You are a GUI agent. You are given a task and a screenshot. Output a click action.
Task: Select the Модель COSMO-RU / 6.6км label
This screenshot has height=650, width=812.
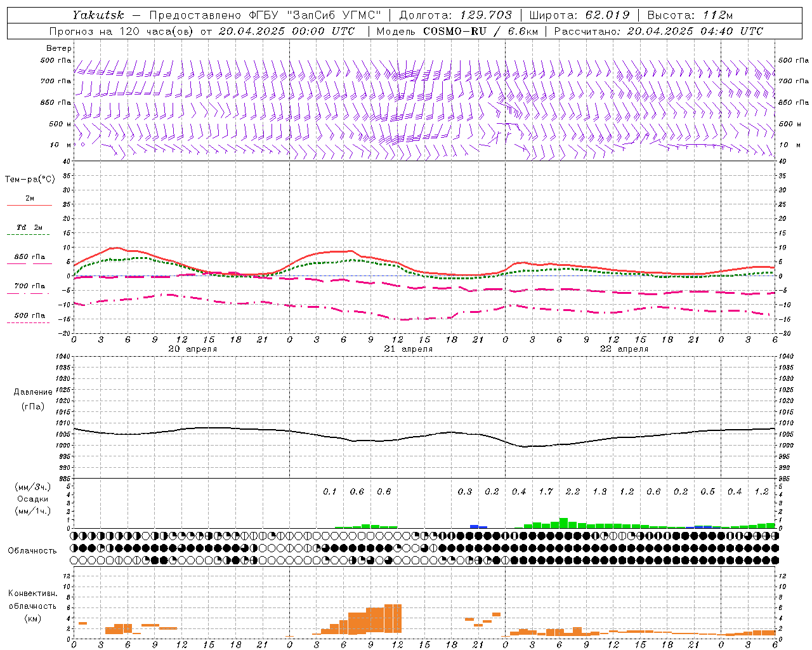pos(457,31)
